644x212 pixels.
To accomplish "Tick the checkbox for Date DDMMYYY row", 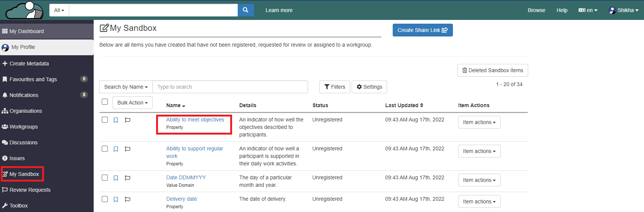I will (105, 178).
